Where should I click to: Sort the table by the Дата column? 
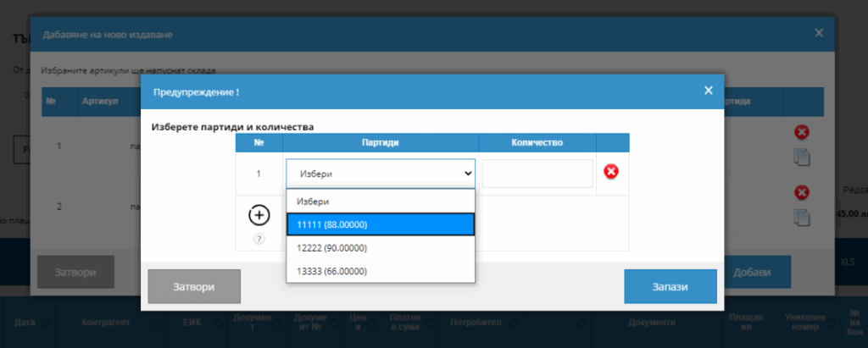coord(25,323)
